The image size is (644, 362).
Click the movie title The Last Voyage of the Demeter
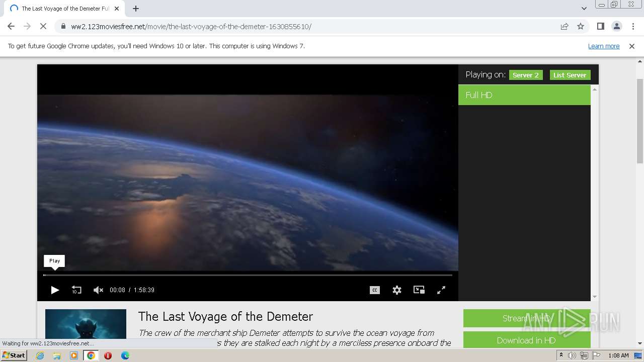[225, 316]
